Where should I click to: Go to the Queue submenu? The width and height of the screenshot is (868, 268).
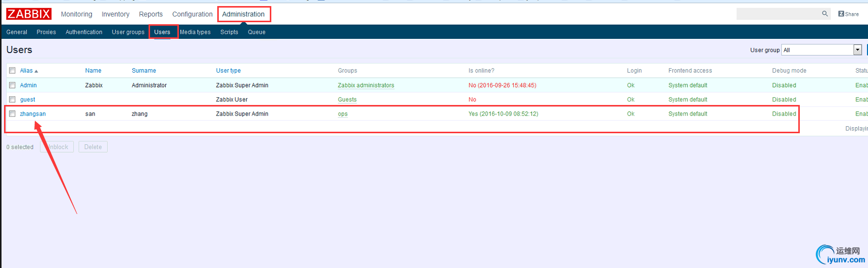tap(256, 32)
